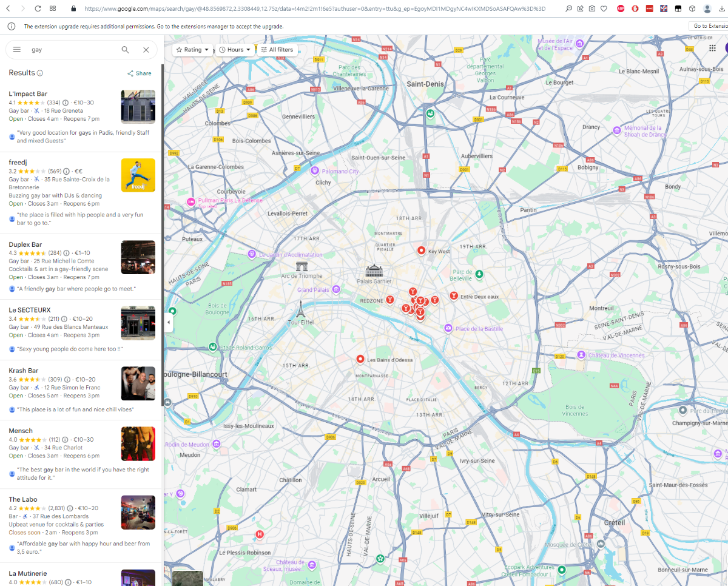
Task: Open All filters
Action: pyautogui.click(x=277, y=50)
